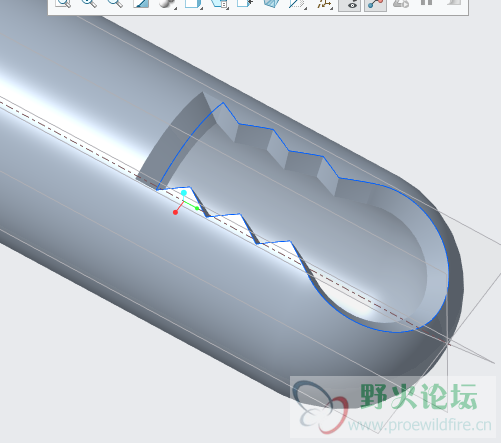Open Display Style shaded sphere menu

(168, 3)
